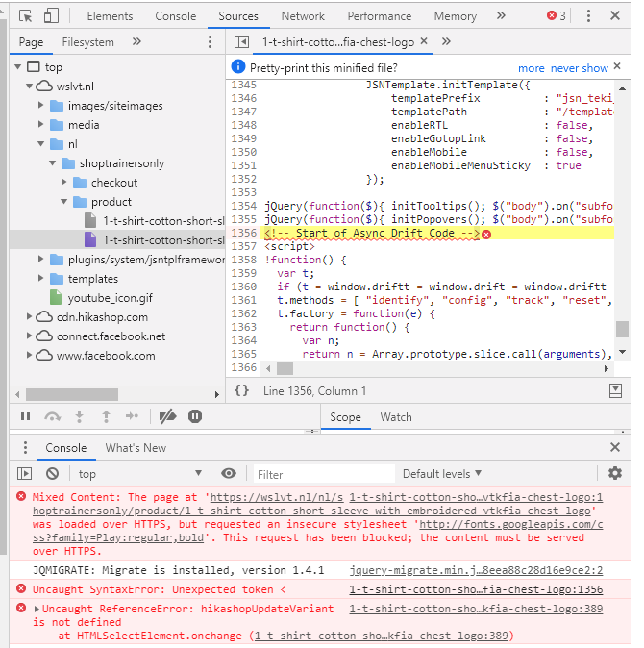Open the navigator pane three-dot menu
The height and width of the screenshot is (648, 644).
tap(210, 41)
